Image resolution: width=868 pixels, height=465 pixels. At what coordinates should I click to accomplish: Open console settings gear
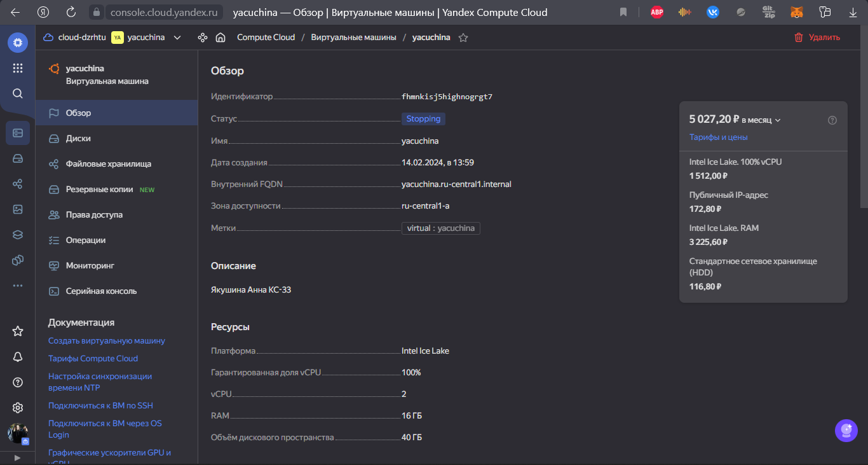18,408
